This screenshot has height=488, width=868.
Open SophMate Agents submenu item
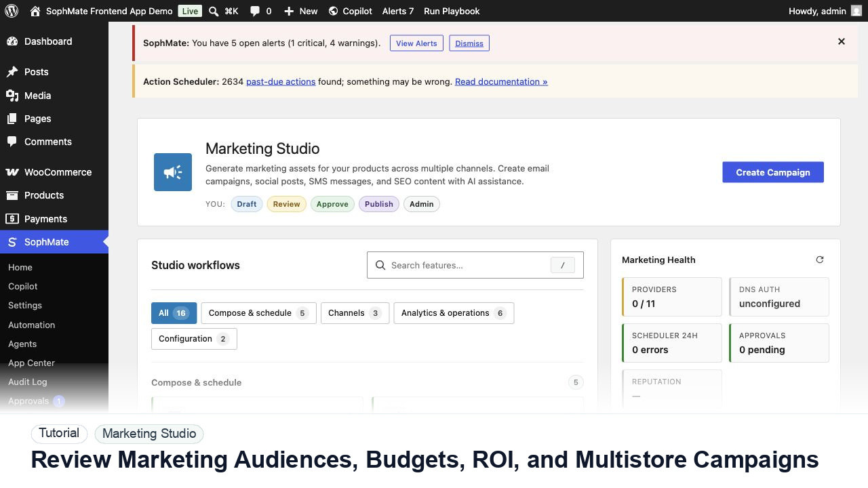point(22,344)
